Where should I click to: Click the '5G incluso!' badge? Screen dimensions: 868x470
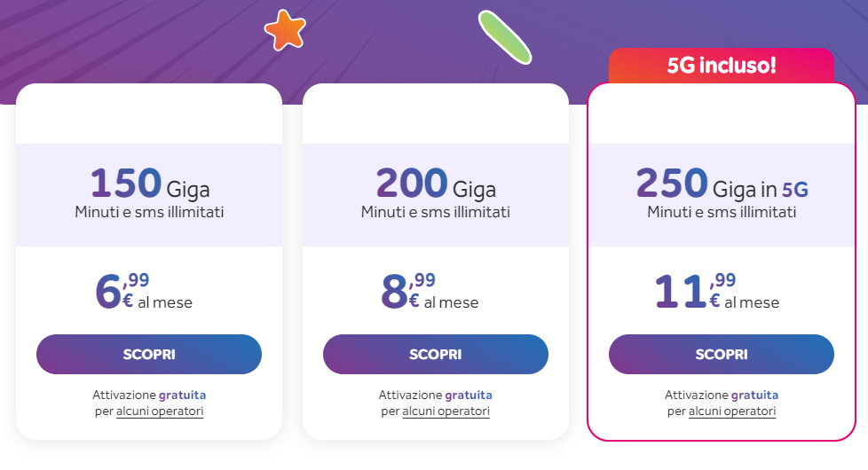[721, 66]
